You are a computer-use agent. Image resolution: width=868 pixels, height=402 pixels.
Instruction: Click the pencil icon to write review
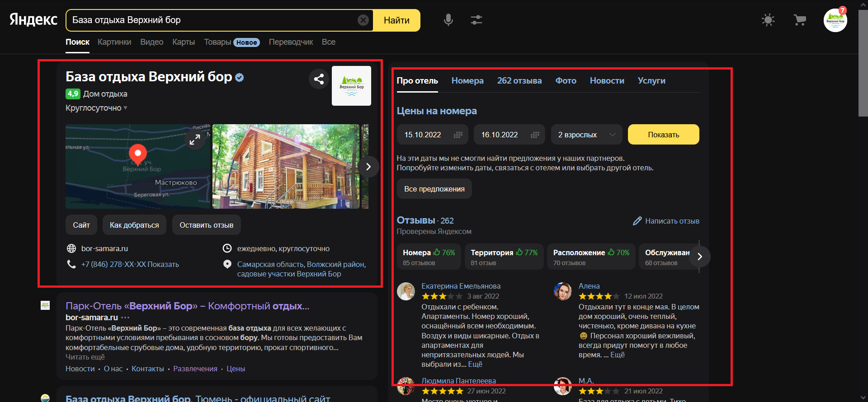tap(637, 221)
